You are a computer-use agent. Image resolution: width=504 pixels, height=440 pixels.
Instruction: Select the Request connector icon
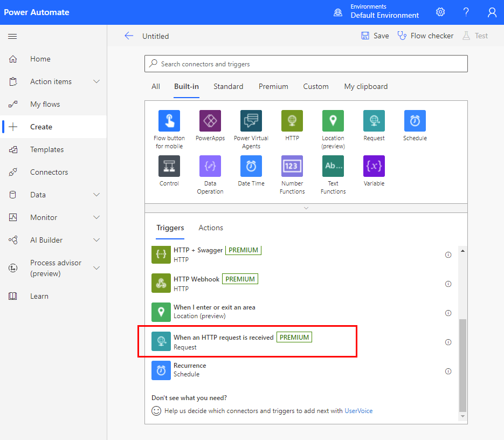(374, 121)
